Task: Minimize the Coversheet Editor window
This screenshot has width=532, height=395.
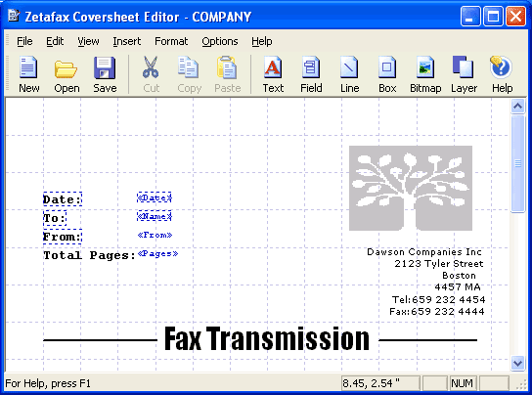Action: coord(470,16)
